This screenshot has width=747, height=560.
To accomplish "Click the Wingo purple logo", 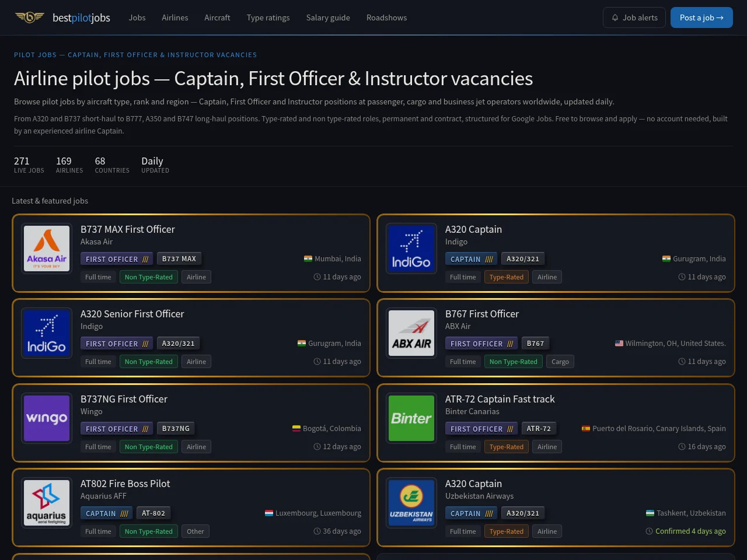I will 47,418.
